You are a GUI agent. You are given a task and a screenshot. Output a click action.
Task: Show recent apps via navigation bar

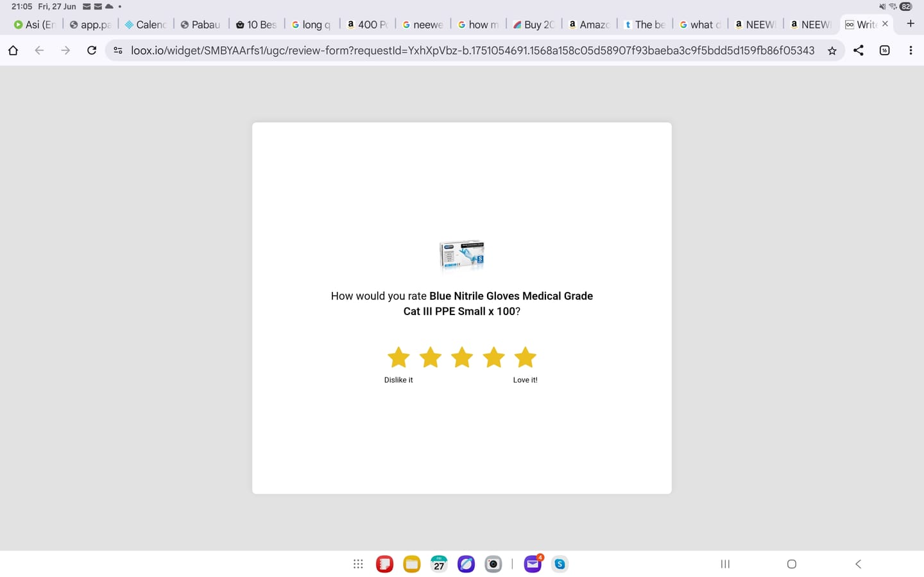point(725,564)
